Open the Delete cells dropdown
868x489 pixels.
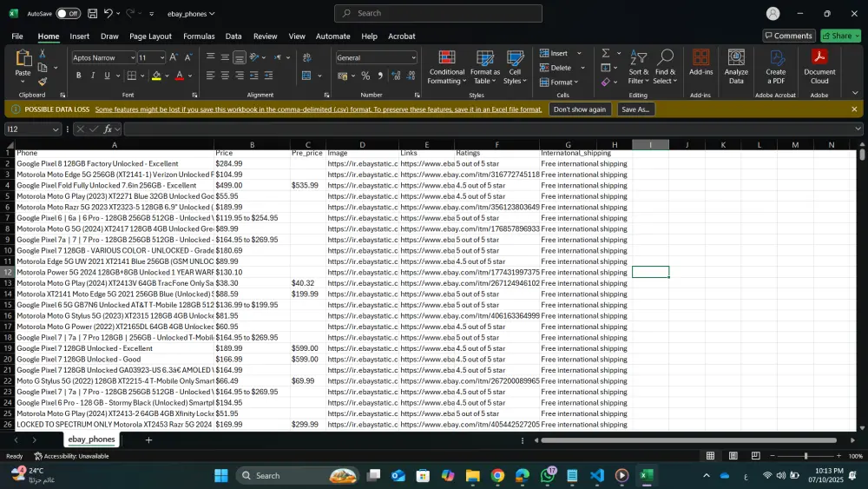tap(582, 68)
